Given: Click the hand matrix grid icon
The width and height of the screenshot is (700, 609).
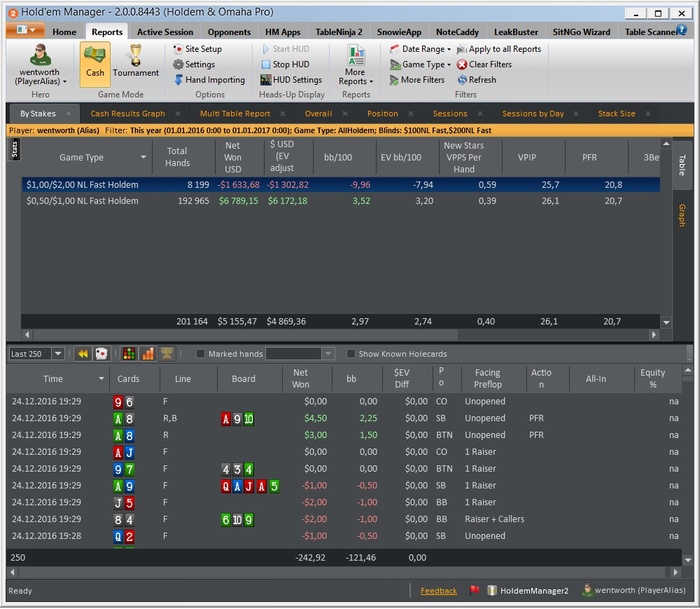Looking at the screenshot, I should 129,354.
